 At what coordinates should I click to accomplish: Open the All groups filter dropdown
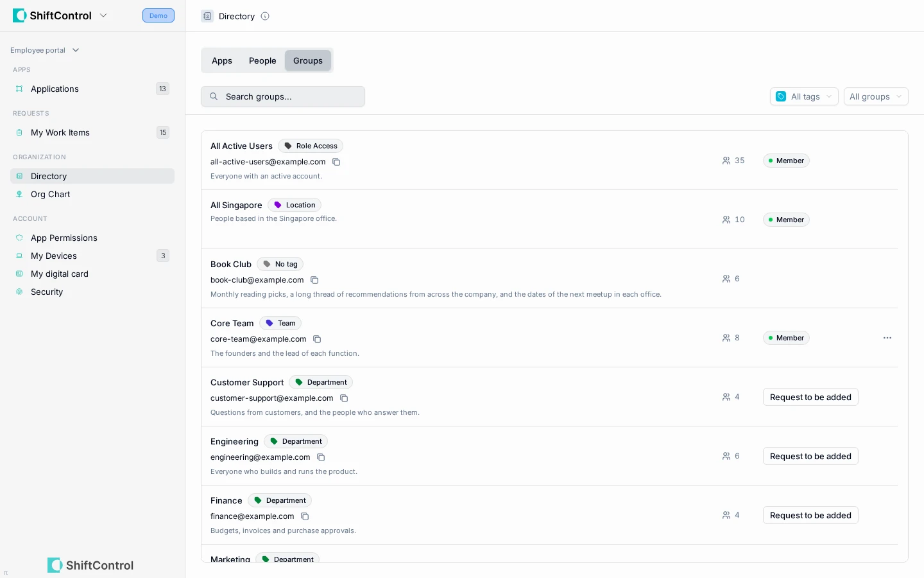pos(876,96)
